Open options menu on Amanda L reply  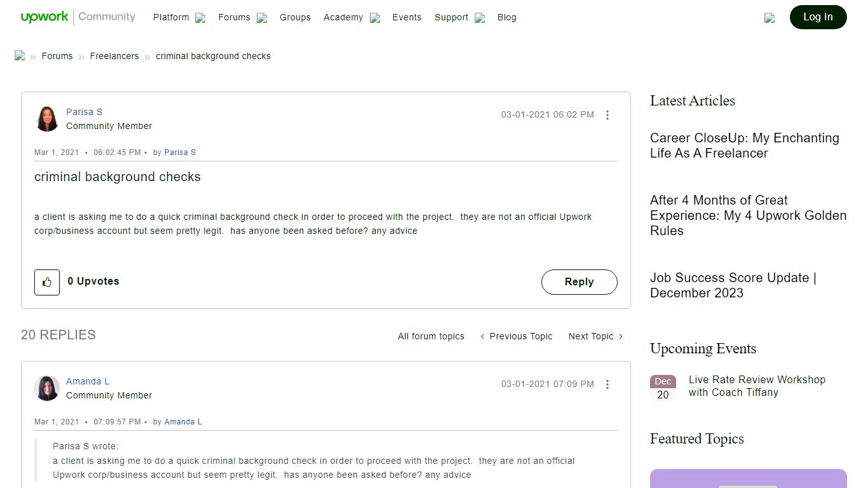(x=607, y=384)
